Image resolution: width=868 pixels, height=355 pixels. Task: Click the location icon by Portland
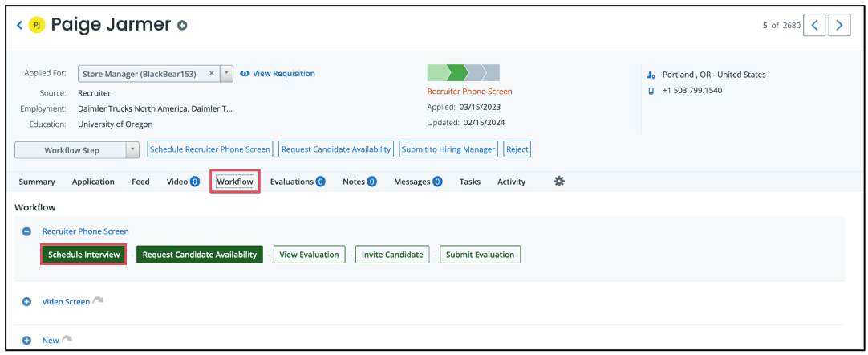click(651, 75)
